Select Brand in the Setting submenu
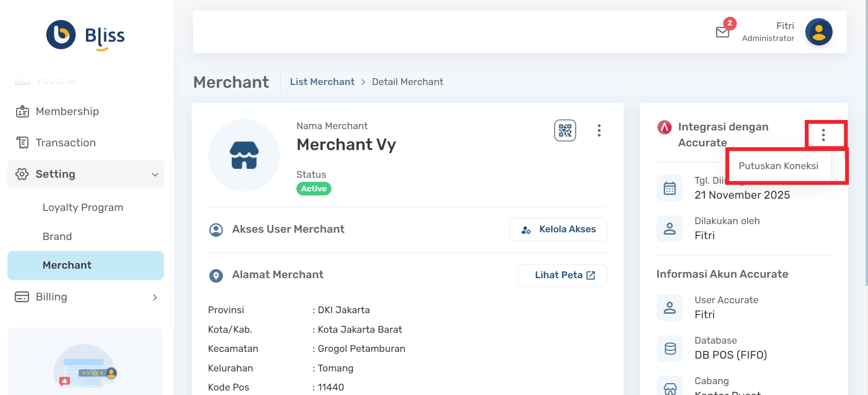Viewport: 868px width, 395px height. pos(57,236)
